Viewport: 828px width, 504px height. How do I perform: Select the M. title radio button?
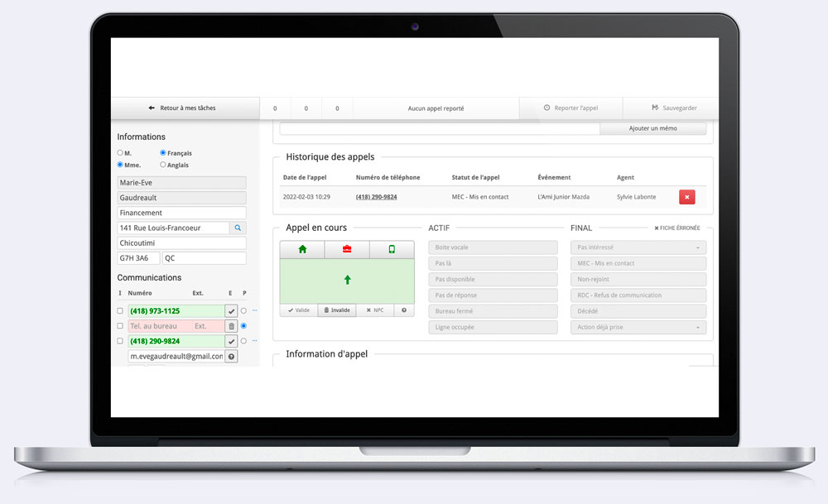pos(120,152)
